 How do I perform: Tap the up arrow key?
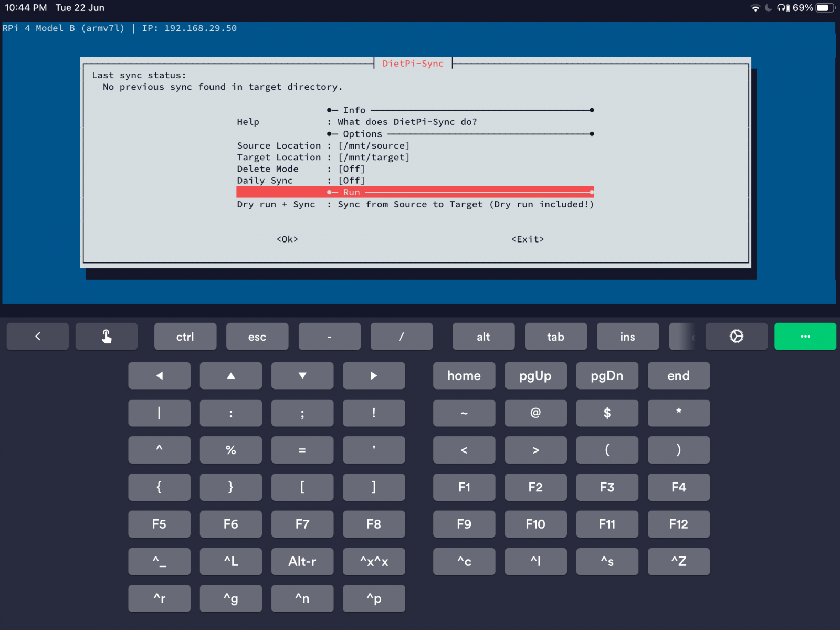coord(230,376)
